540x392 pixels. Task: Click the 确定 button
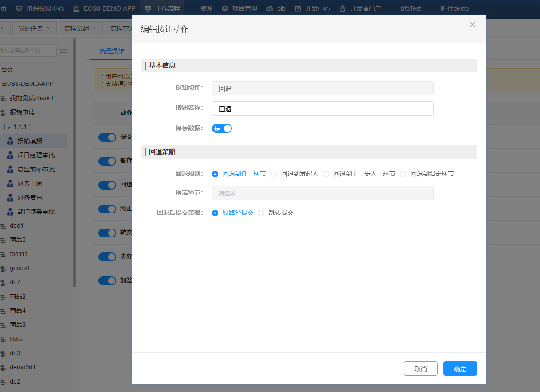pyautogui.click(x=460, y=369)
